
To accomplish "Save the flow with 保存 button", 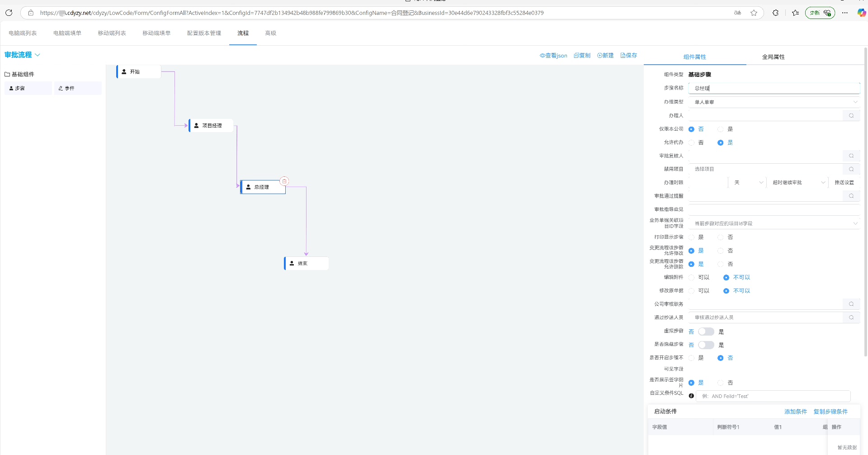I will 629,56.
